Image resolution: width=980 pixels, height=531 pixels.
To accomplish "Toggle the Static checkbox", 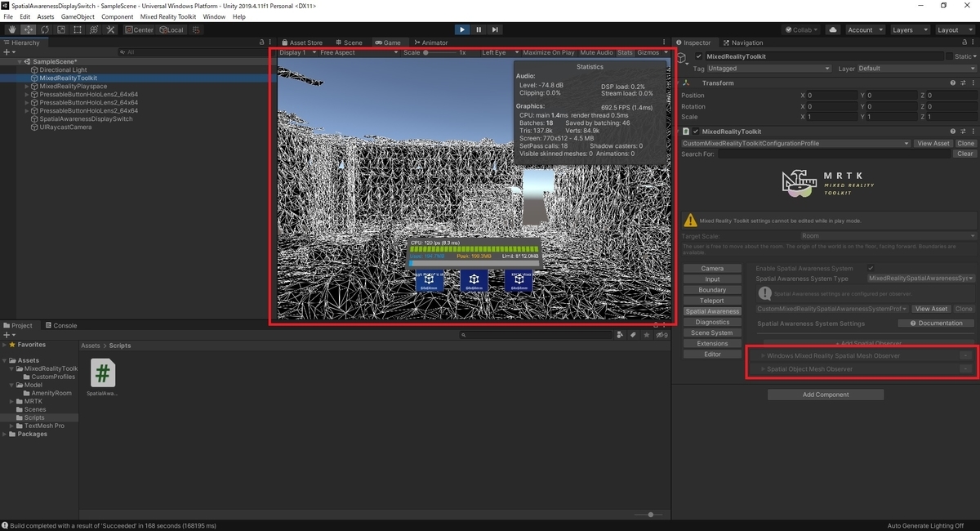I will point(949,56).
